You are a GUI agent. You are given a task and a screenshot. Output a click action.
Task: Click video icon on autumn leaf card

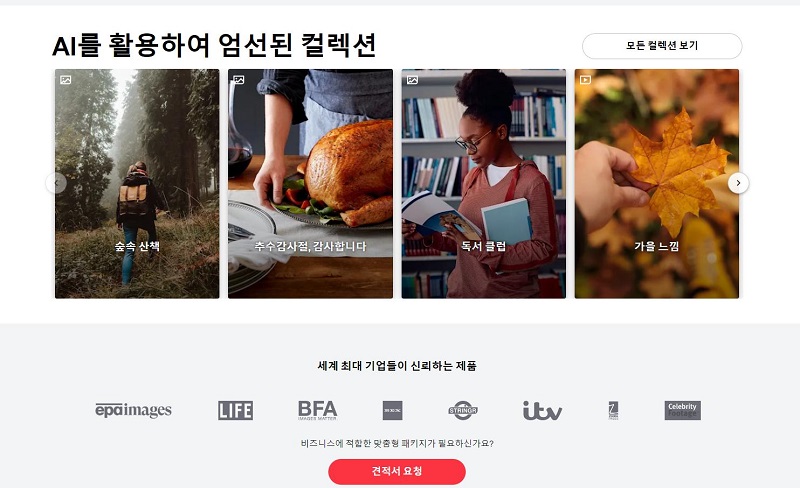[585, 80]
